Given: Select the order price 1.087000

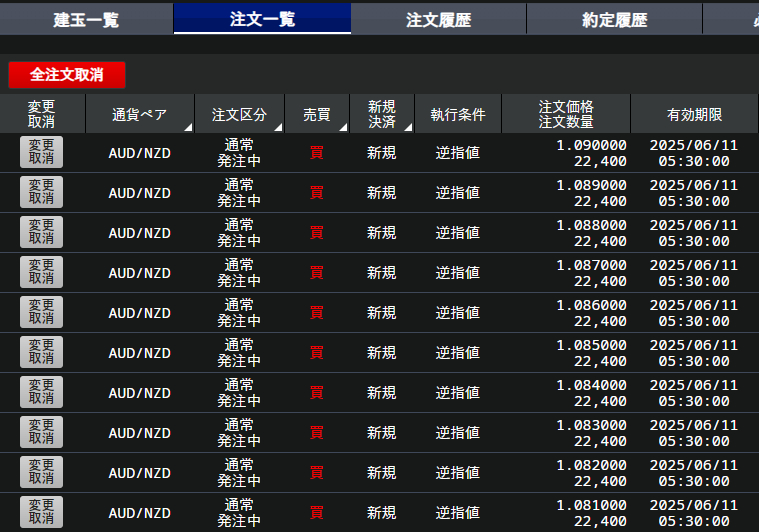Looking at the screenshot, I should pyautogui.click(x=592, y=265).
